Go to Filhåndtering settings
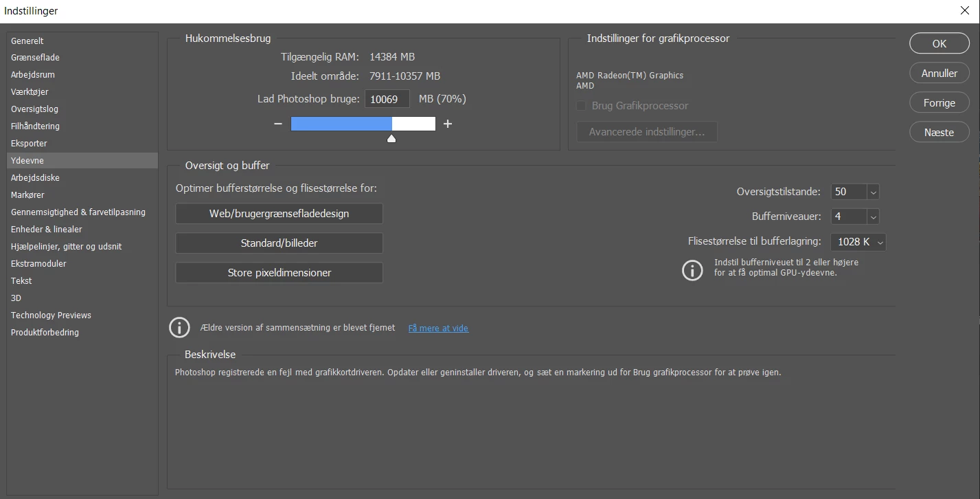The width and height of the screenshot is (980, 499). [x=82, y=126]
